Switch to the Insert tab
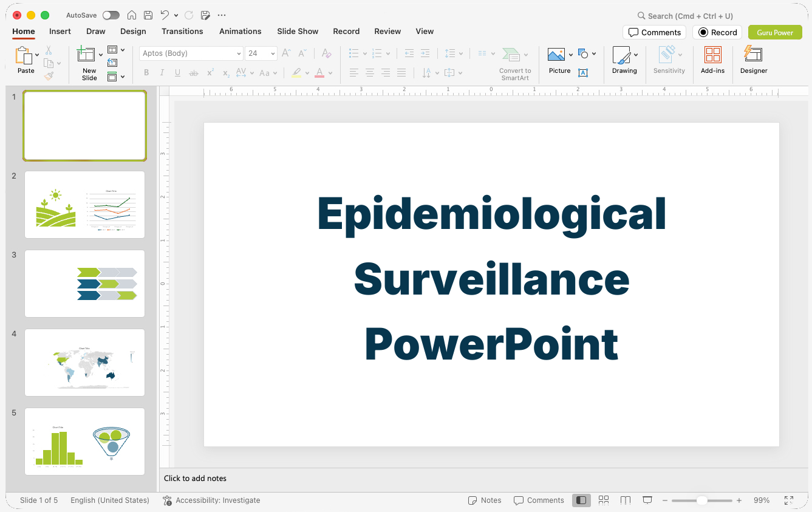This screenshot has height=512, width=812. (60, 31)
